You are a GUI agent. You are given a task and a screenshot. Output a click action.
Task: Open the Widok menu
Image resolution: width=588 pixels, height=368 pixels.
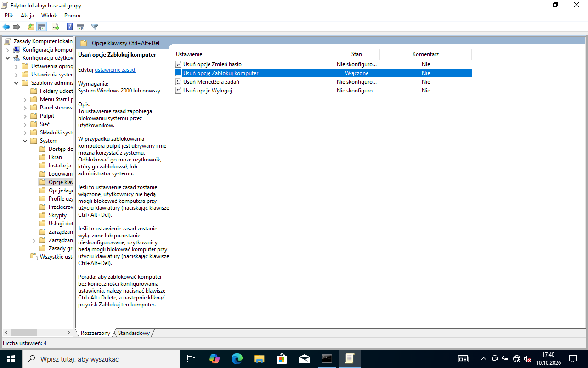[49, 16]
